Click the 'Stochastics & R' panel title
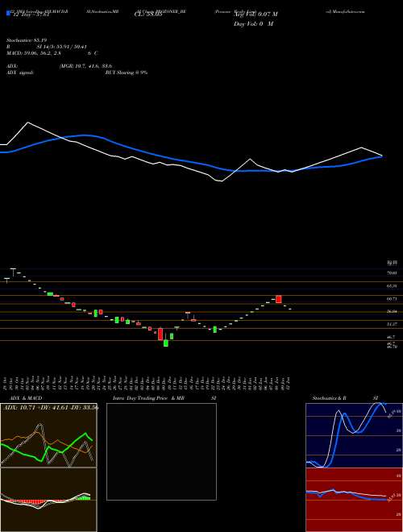 pyautogui.click(x=330, y=398)
